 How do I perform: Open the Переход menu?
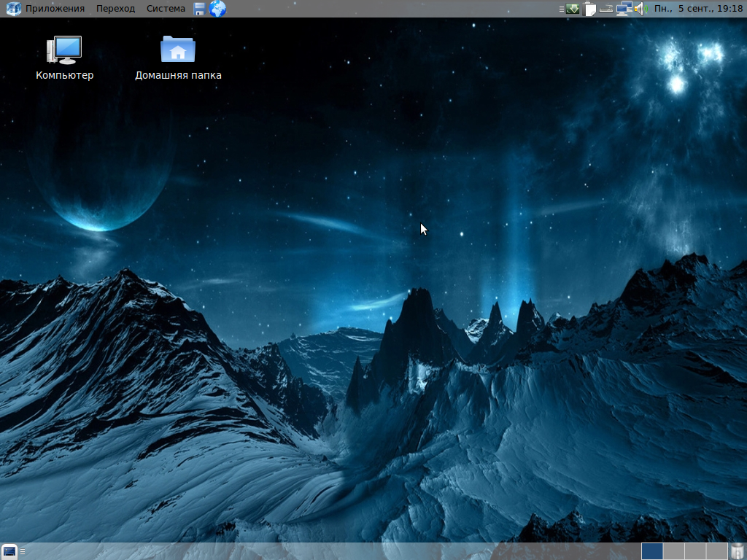(x=115, y=9)
